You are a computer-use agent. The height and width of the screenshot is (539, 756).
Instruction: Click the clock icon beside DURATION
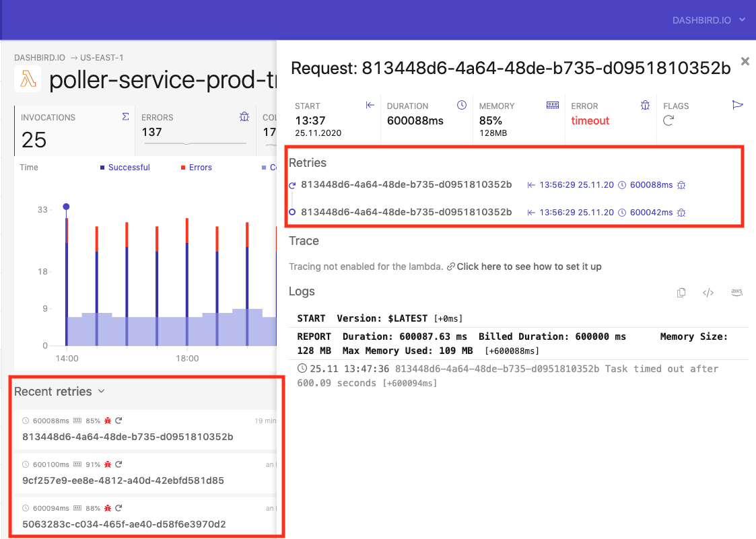tap(462, 105)
